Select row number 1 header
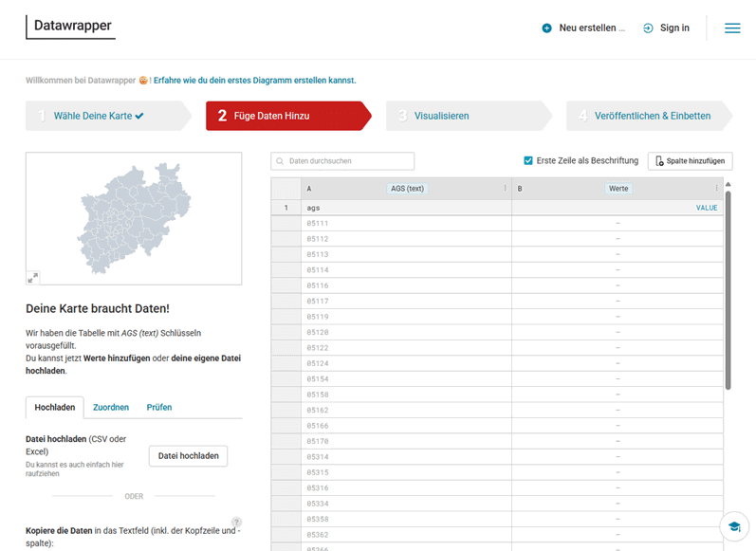 tap(286, 208)
